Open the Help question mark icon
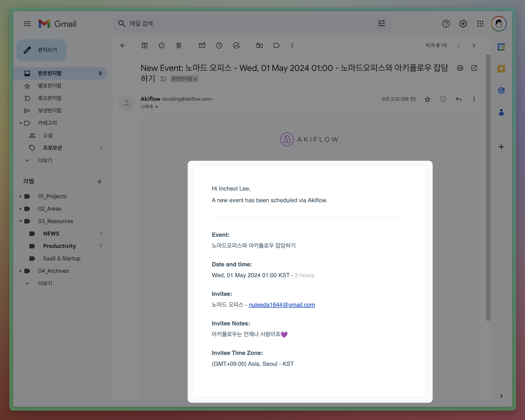The height and width of the screenshot is (420, 525). [446, 24]
